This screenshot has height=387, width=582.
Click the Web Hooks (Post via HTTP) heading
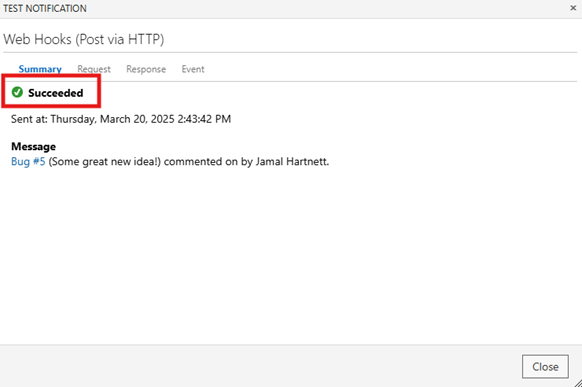84,39
